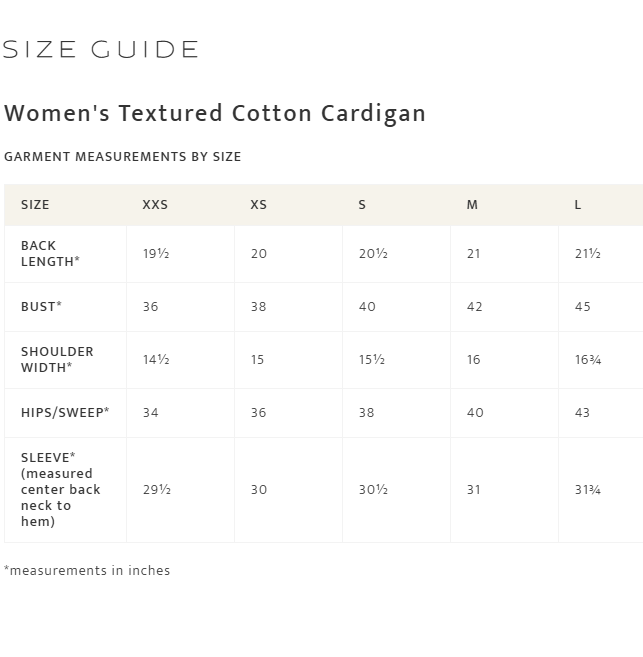Click the XS sleeve value 30
Screen dimensions: 643x657
[259, 490]
